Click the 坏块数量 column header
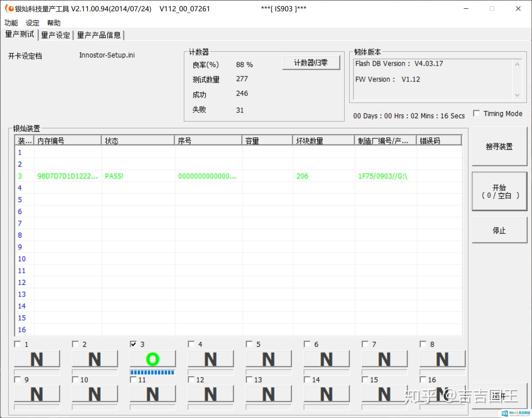Viewport: 532px width, 418px height. (324, 140)
